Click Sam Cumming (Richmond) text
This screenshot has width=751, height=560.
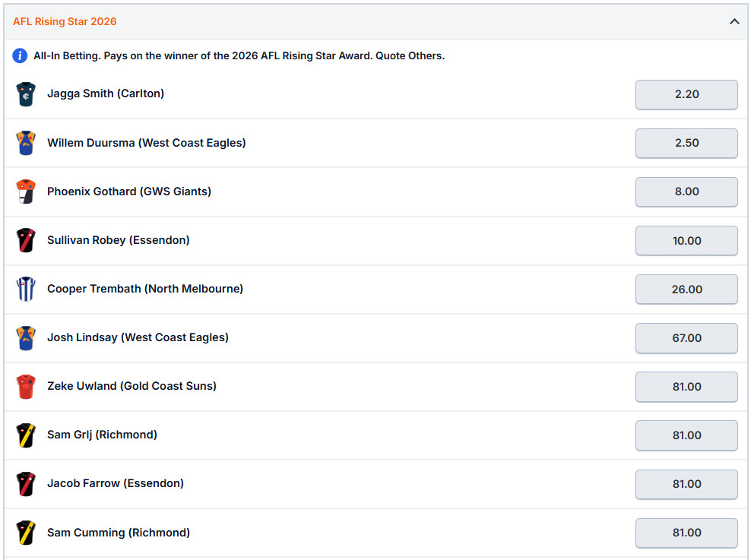[x=119, y=532]
